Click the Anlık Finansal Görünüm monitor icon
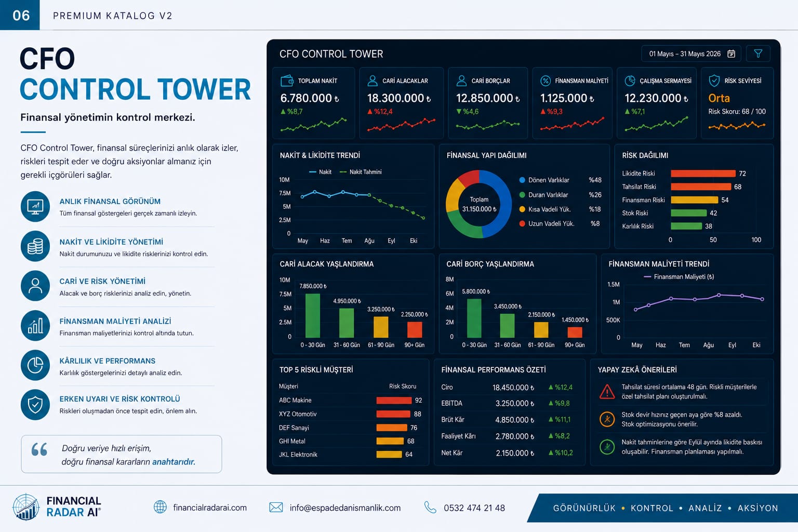The image size is (798, 532). click(x=35, y=206)
